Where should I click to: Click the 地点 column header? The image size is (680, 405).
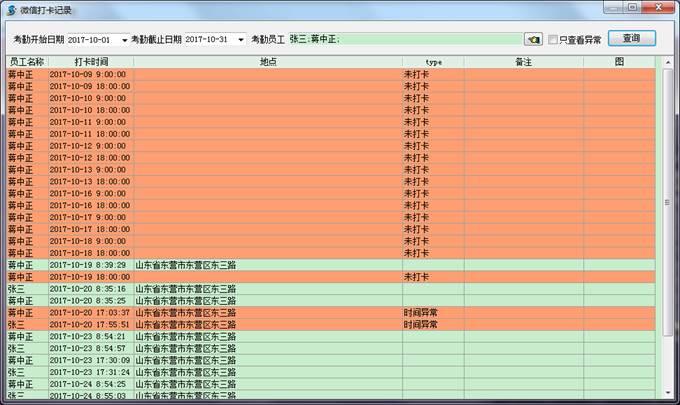(x=267, y=62)
